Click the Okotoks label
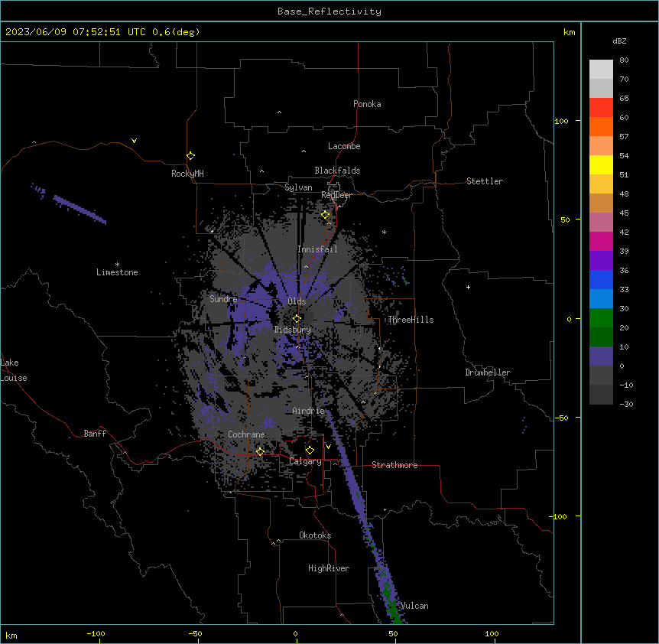The image size is (659, 644). pos(315,535)
